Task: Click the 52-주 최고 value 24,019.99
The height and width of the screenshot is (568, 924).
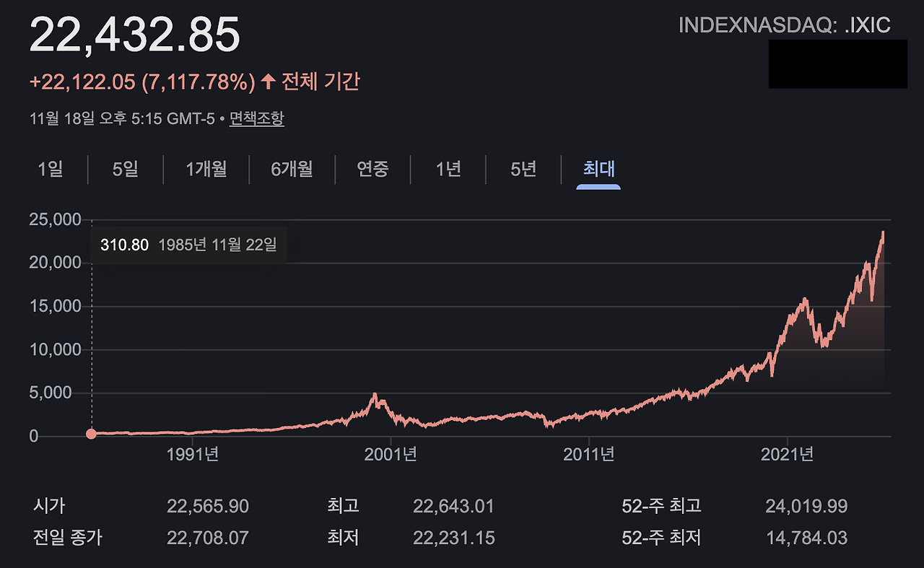Action: (807, 506)
